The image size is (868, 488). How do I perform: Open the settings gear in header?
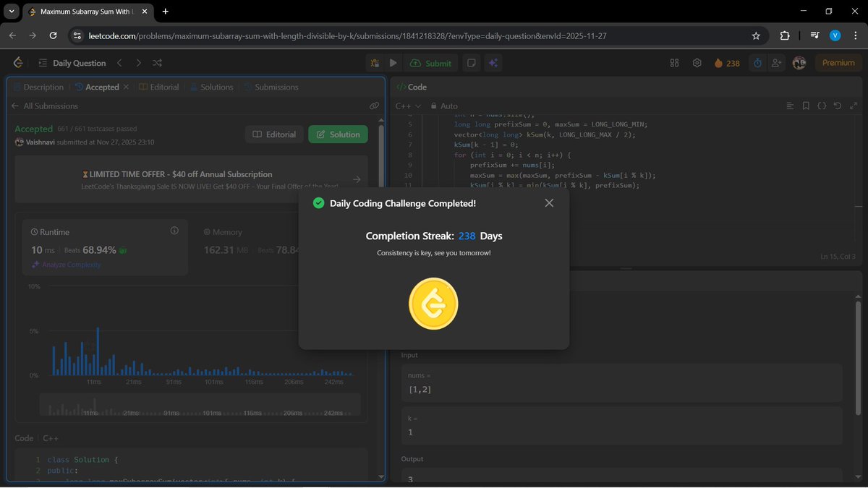(x=697, y=63)
